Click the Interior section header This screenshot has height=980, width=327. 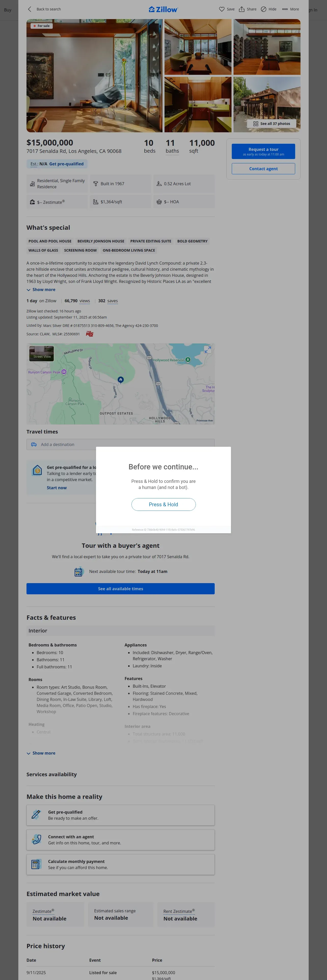point(120,631)
